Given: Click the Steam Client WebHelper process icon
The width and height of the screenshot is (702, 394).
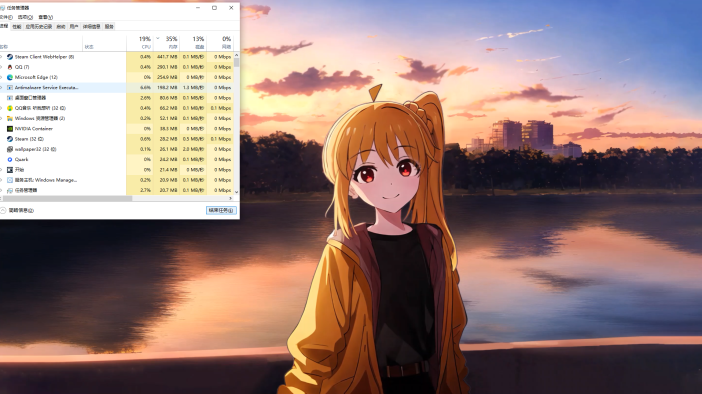Looking at the screenshot, I should pos(10,57).
